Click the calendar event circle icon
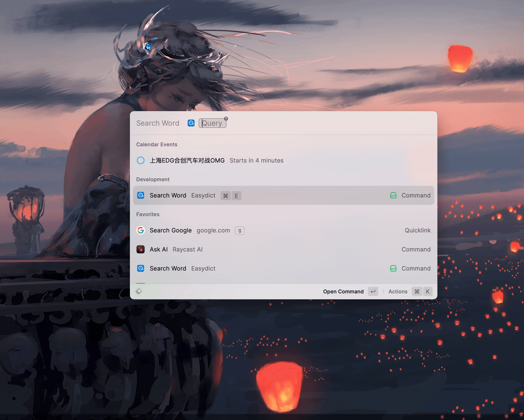 point(140,160)
